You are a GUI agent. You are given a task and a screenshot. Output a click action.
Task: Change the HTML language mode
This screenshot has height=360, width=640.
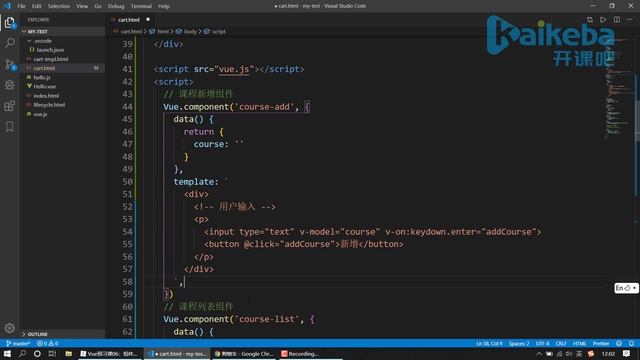(580, 343)
